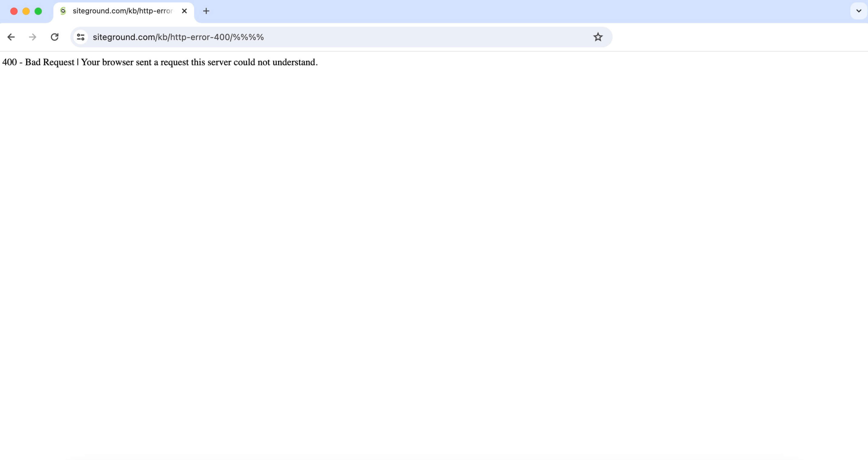Click the bookmark star icon

[598, 36]
